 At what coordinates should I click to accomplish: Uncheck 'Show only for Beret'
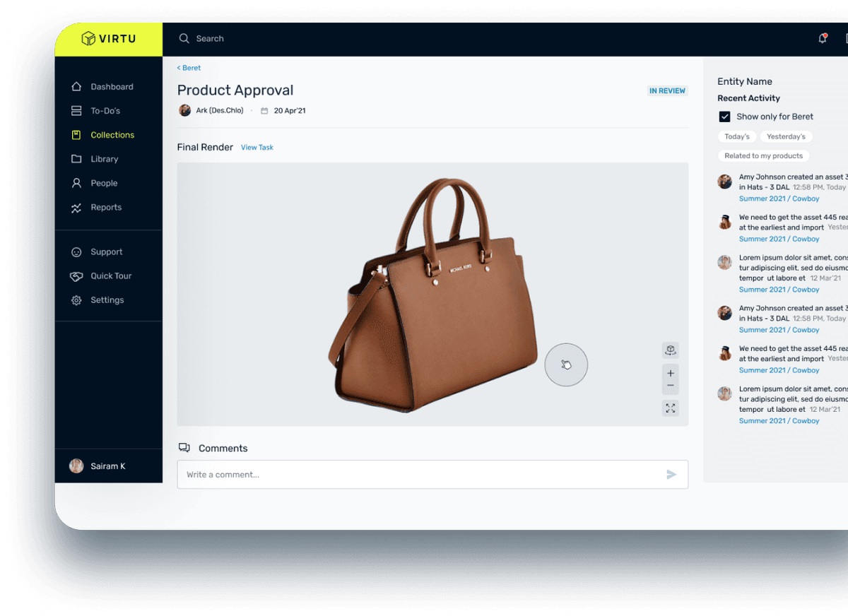coord(724,117)
